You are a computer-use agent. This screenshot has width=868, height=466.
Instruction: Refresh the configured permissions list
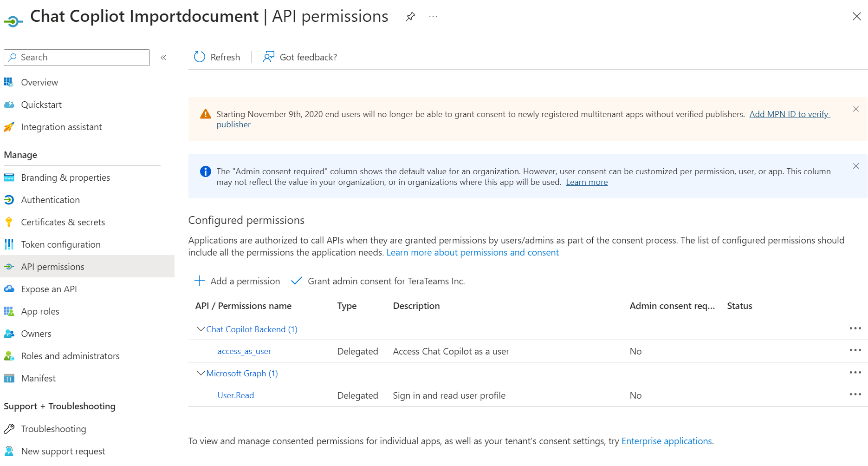216,57
